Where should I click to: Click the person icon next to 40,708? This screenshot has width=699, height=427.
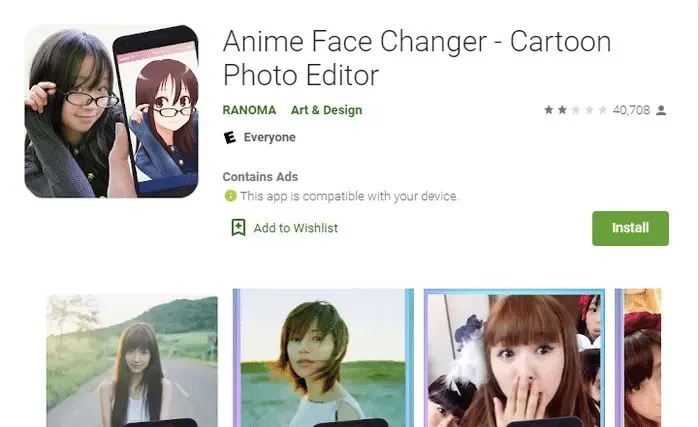coord(661,110)
